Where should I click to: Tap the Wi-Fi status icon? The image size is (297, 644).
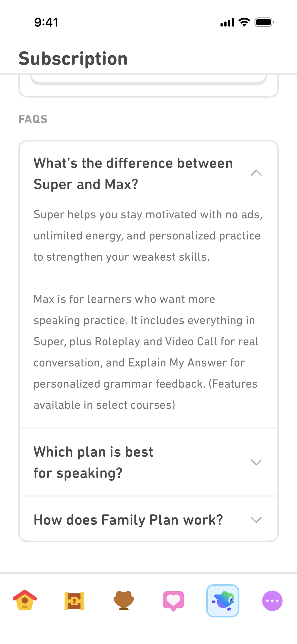tap(244, 22)
